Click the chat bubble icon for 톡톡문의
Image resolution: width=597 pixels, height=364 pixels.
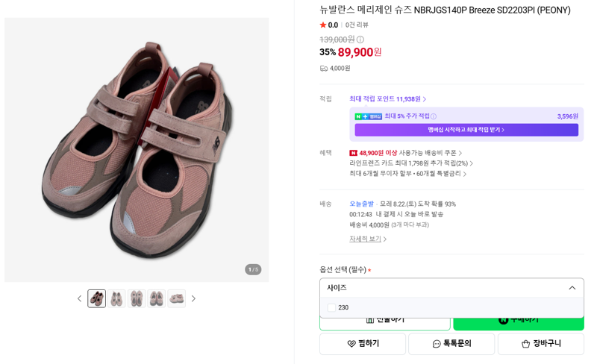tap(437, 344)
